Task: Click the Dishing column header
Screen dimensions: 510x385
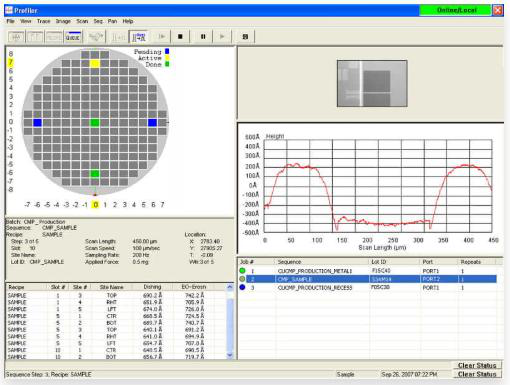Action: point(152,287)
